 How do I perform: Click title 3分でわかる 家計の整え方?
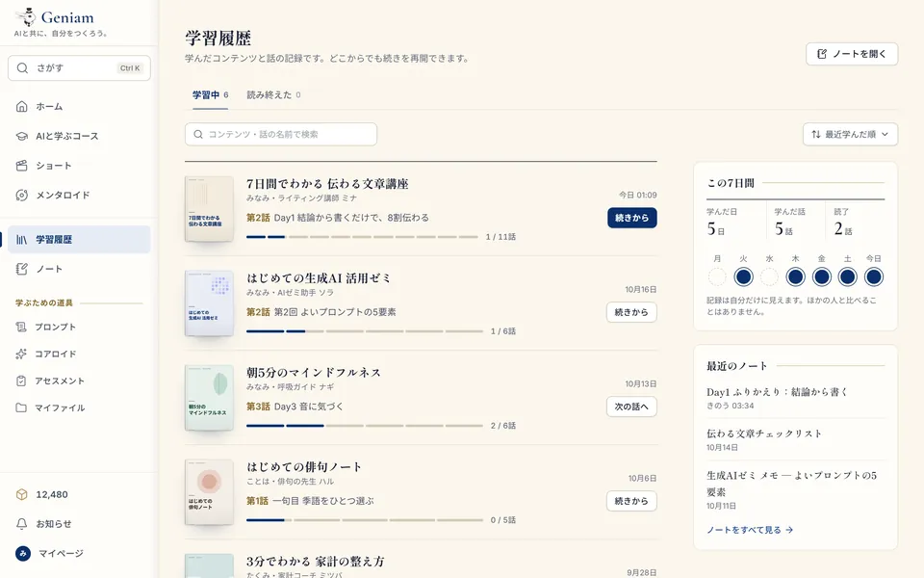coord(316,561)
